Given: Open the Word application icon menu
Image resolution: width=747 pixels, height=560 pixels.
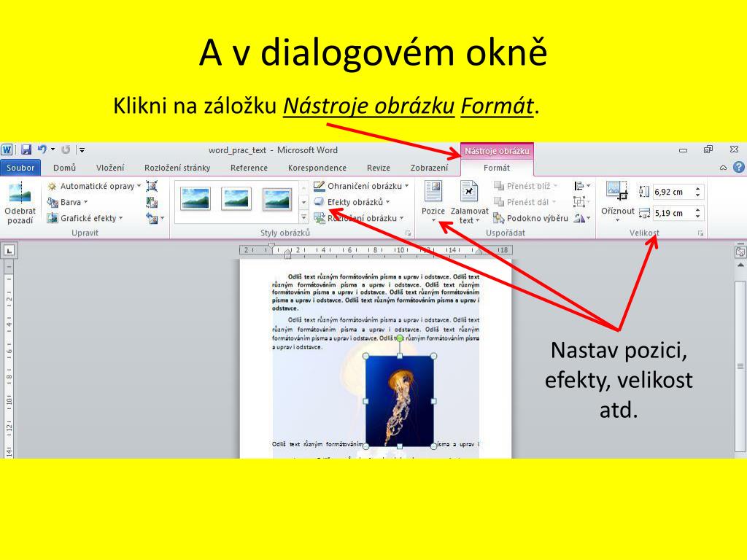Looking at the screenshot, I should coord(7,150).
